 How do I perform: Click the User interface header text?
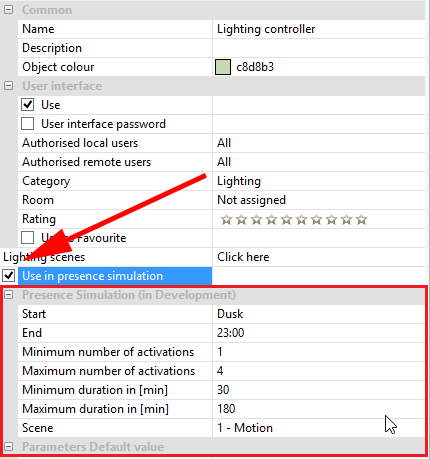click(62, 86)
